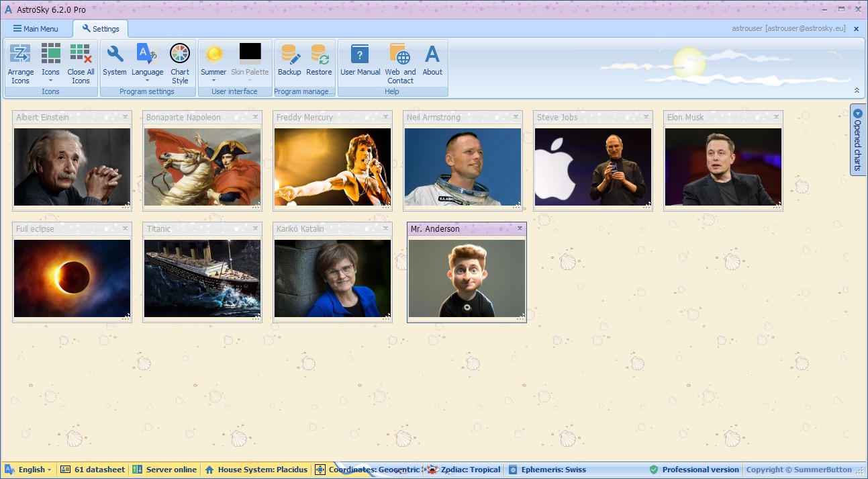Click Professional version status entry
The width and height of the screenshot is (868, 479).
[x=694, y=470]
